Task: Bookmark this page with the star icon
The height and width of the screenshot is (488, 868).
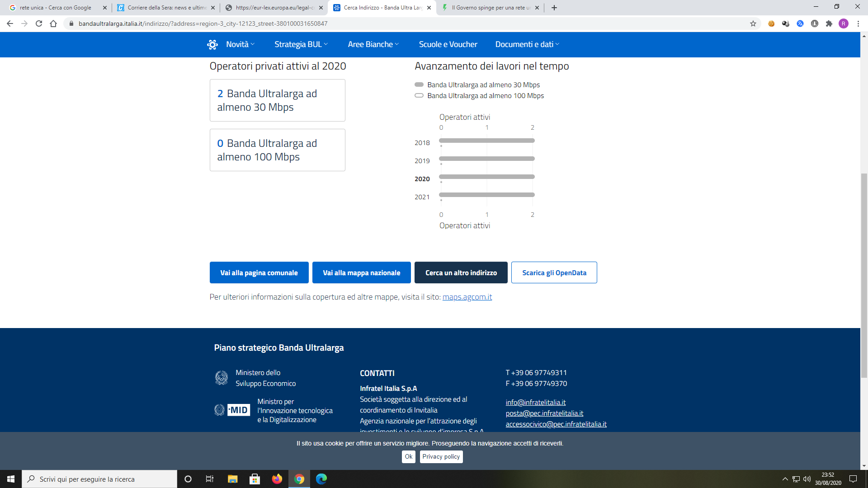Action: point(753,23)
